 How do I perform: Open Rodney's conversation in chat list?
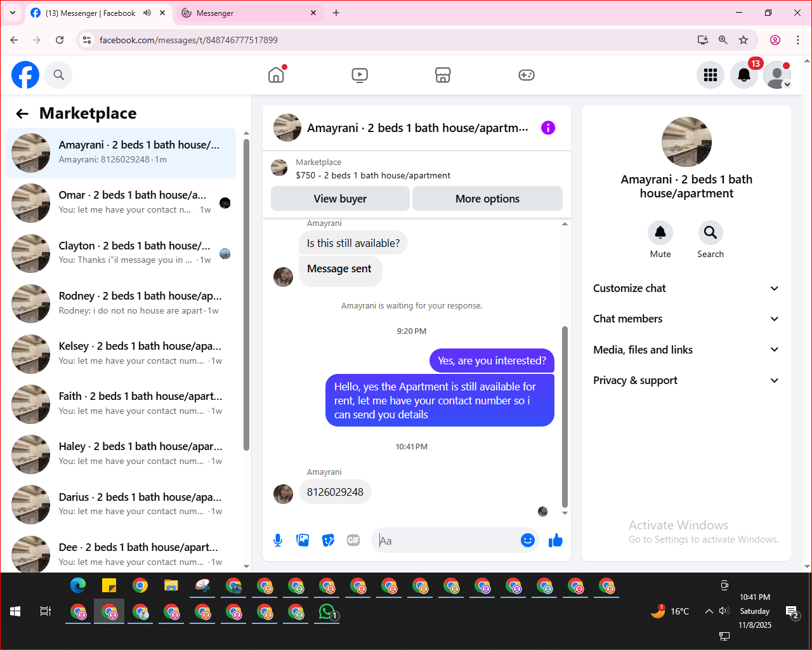click(121, 303)
